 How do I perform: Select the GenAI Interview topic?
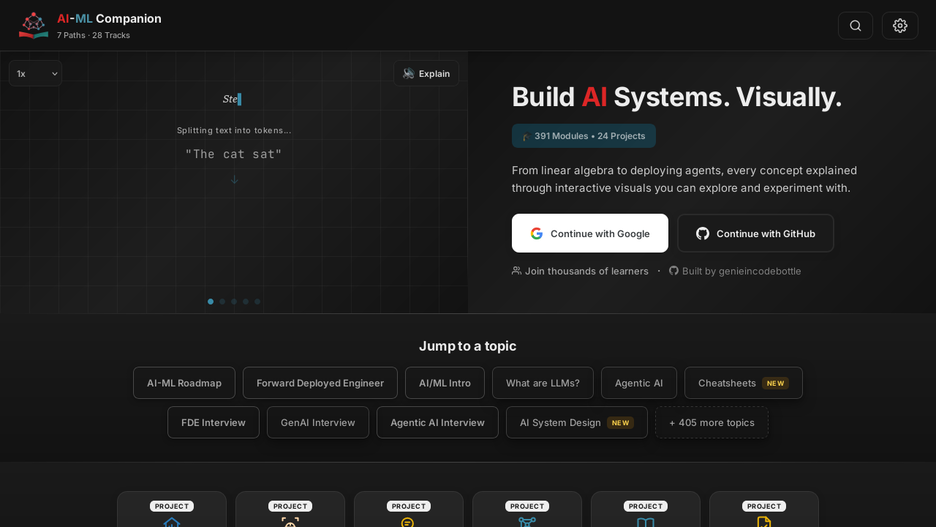click(318, 423)
